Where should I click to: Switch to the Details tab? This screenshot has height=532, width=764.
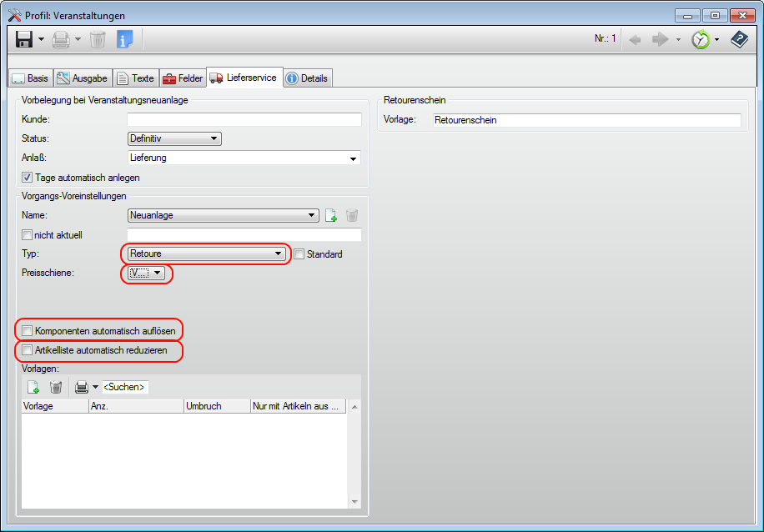point(307,78)
